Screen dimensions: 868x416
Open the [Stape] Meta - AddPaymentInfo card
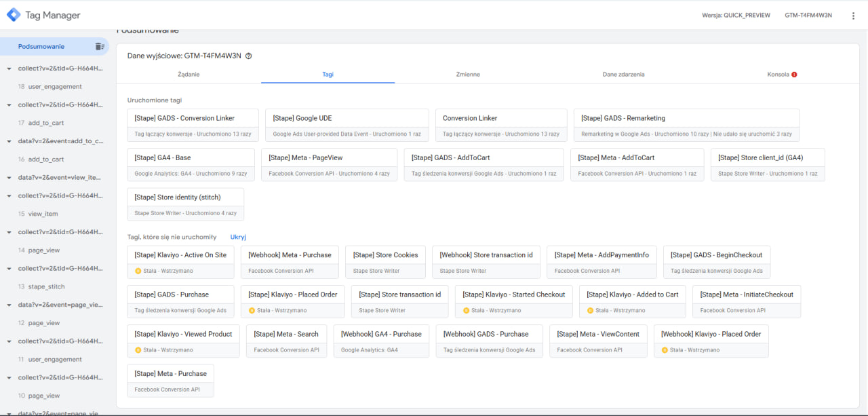(601, 263)
